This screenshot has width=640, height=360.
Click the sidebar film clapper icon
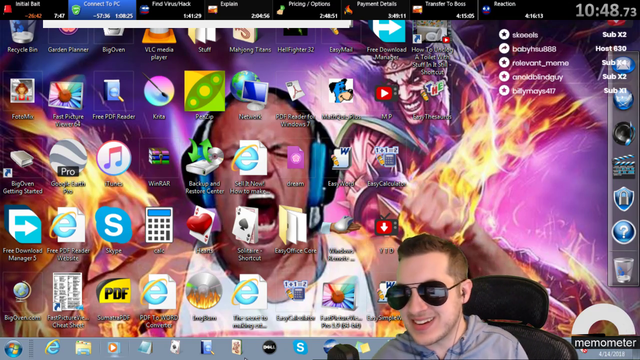[623, 166]
